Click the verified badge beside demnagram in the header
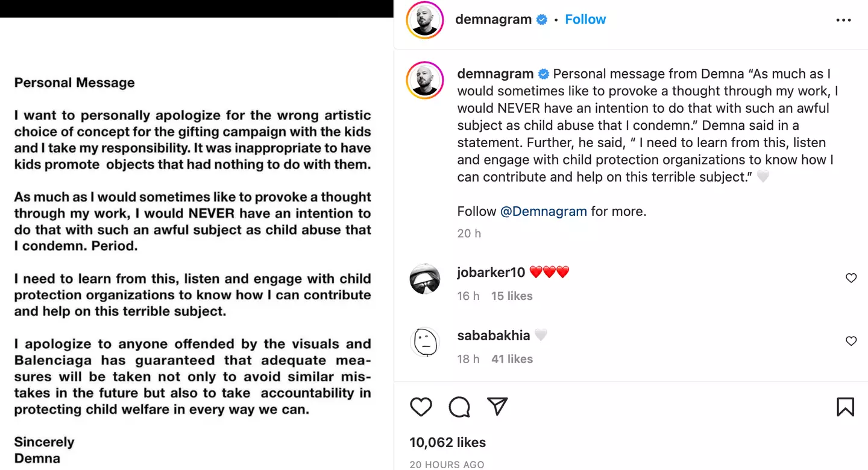The height and width of the screenshot is (470, 868). point(542,19)
